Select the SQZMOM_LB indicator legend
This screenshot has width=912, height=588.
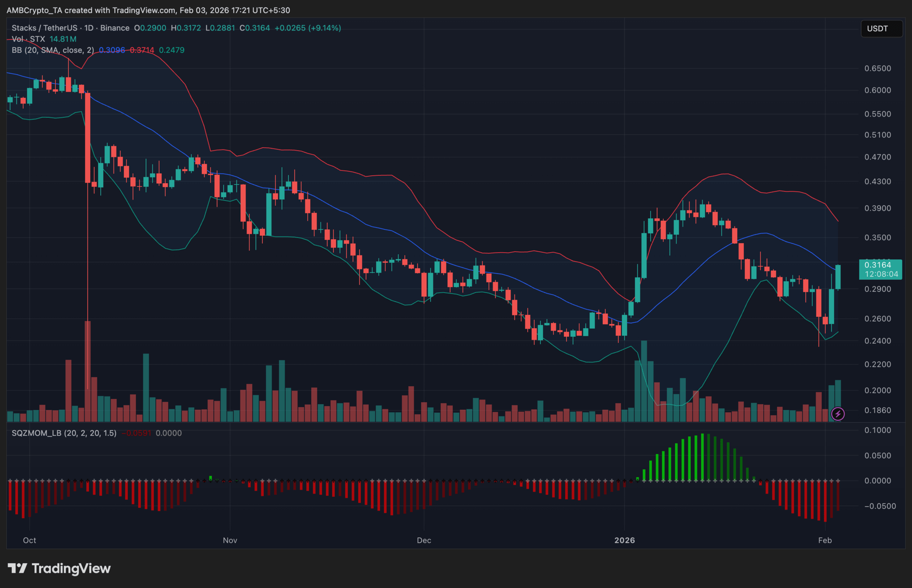[64, 433]
